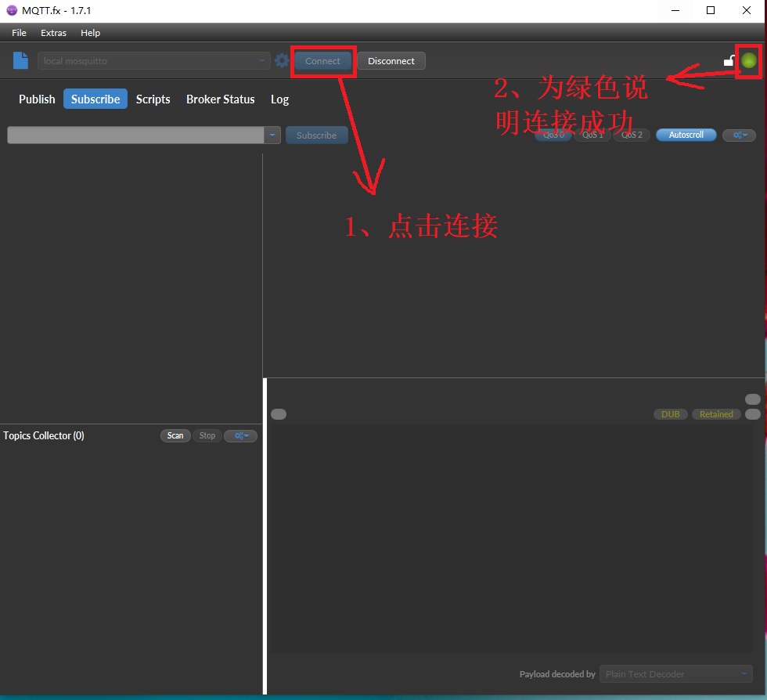Viewport: 767px width, 700px height.
Task: Click the topic input field
Action: [135, 135]
